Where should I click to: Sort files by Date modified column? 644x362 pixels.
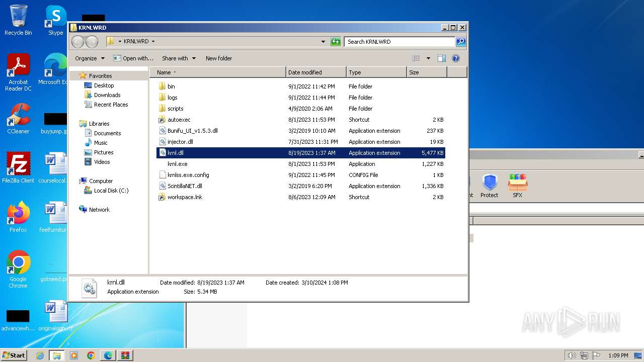tap(316, 72)
